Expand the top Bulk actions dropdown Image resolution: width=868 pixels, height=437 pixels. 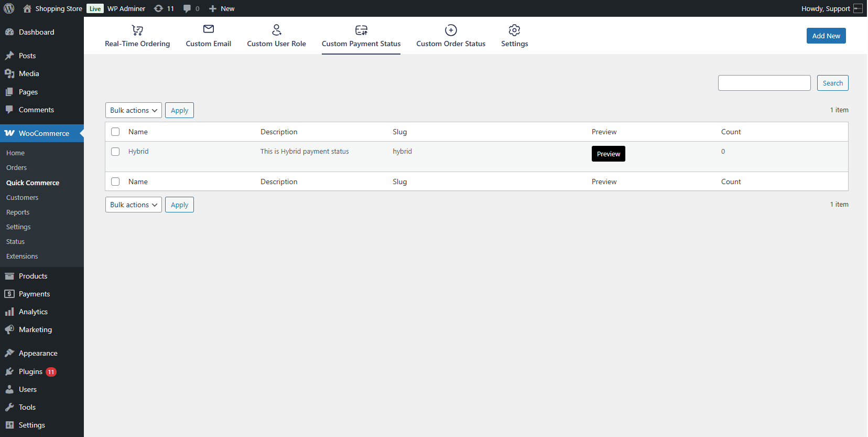[133, 110]
